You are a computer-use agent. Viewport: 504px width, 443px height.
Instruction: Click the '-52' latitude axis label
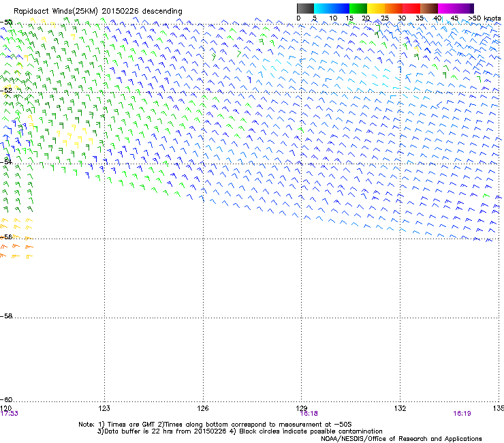[x=6, y=91]
